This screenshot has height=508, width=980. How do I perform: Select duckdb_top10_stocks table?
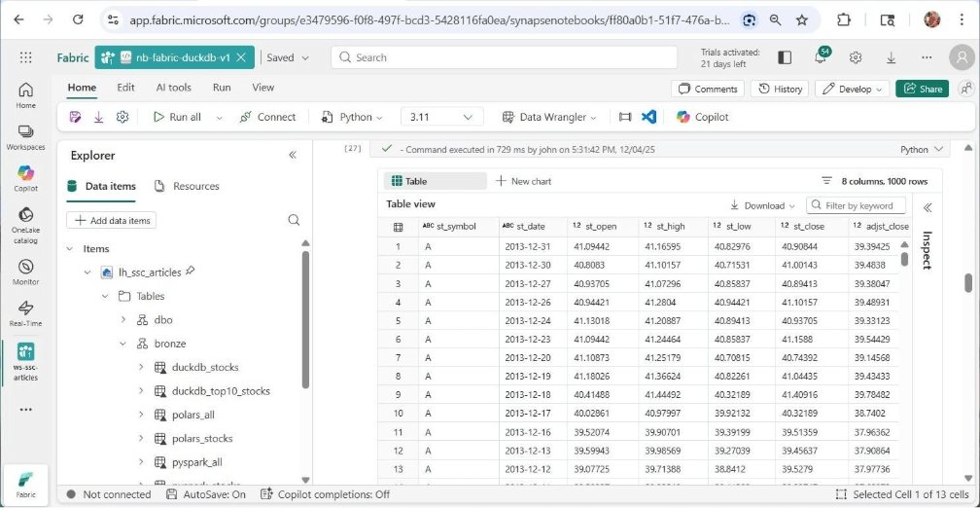221,391
